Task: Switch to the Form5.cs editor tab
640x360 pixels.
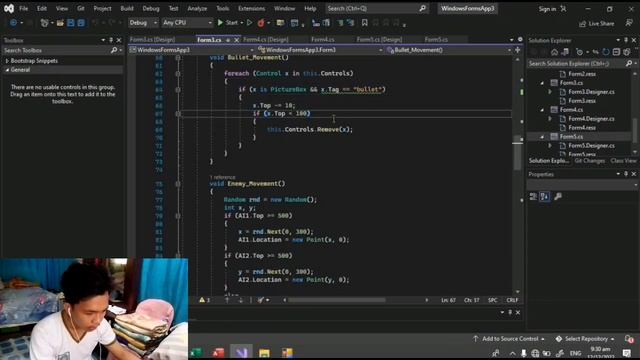Action: [x=436, y=40]
